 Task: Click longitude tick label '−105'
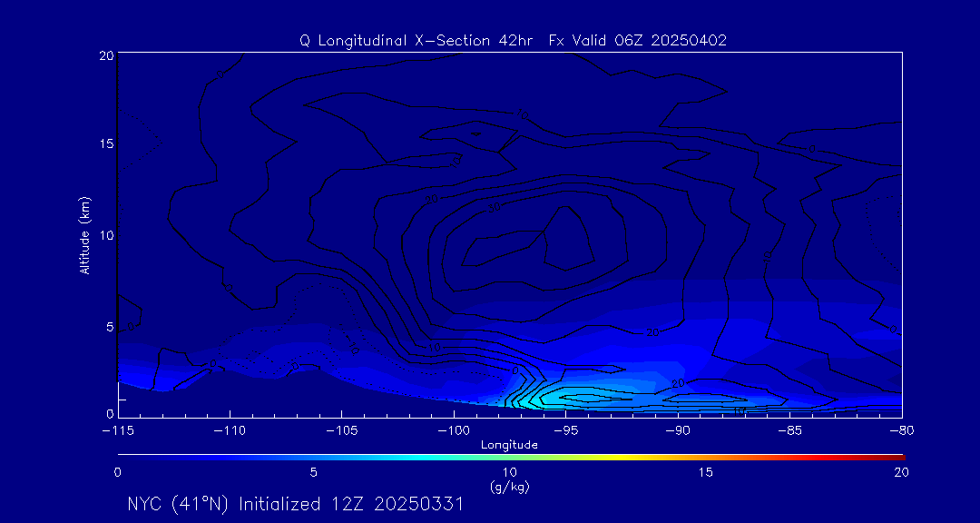pos(341,430)
